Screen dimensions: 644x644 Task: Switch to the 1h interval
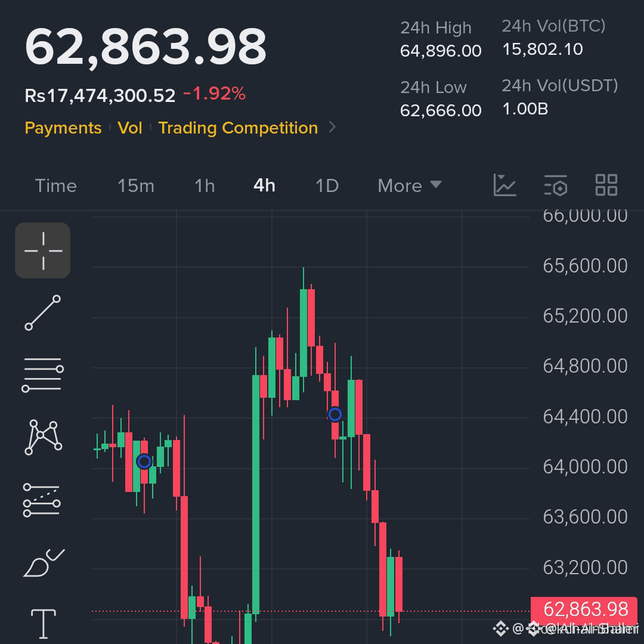click(x=205, y=185)
